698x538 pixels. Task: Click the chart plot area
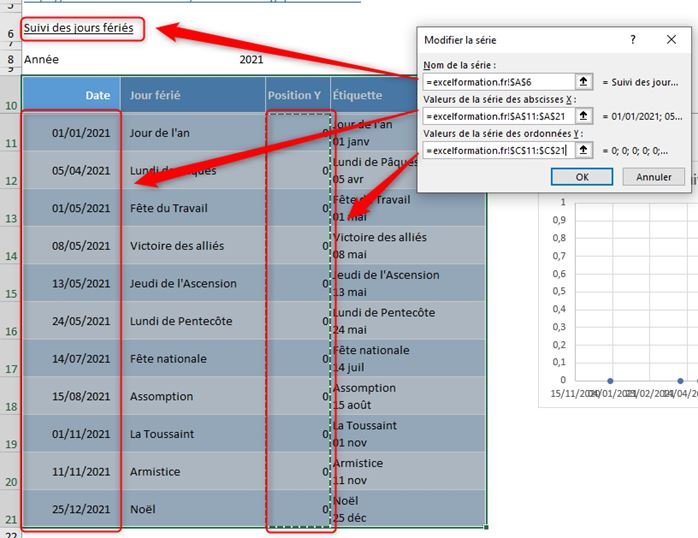(x=620, y=290)
